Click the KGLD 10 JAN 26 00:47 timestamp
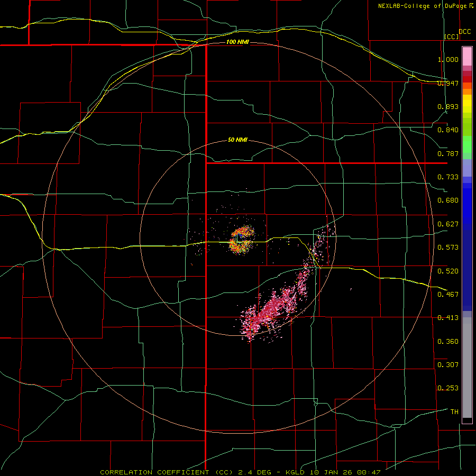This screenshot has width=476, height=476. click(x=333, y=472)
